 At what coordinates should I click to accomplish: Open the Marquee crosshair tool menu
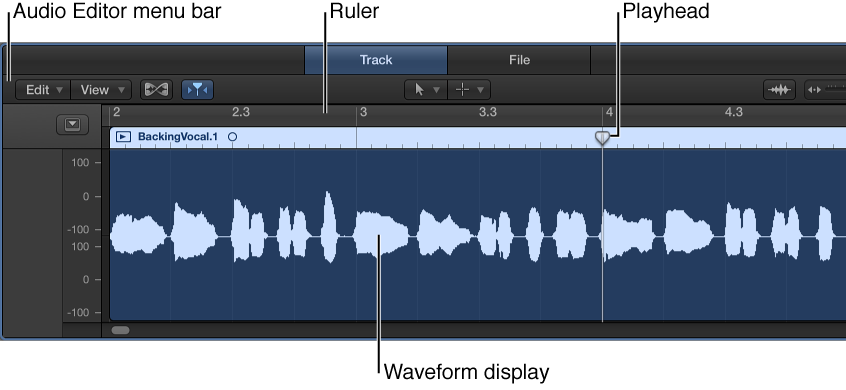coord(469,90)
